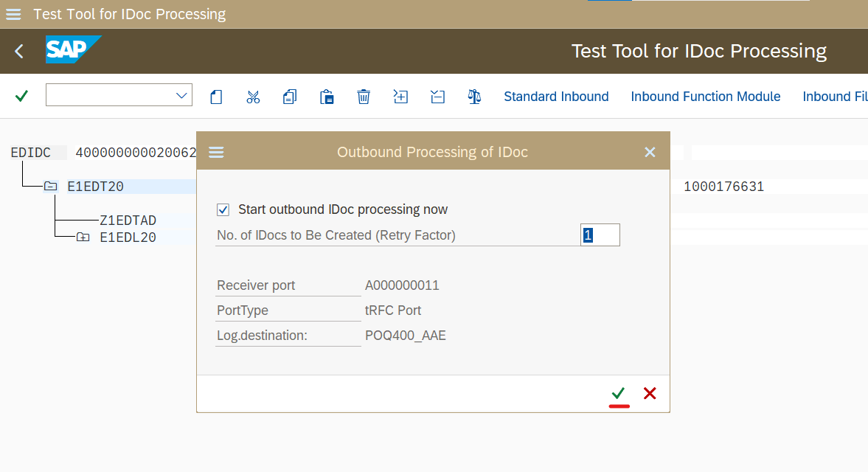Click the green checkmark Enter icon in toolbar

pos(21,96)
